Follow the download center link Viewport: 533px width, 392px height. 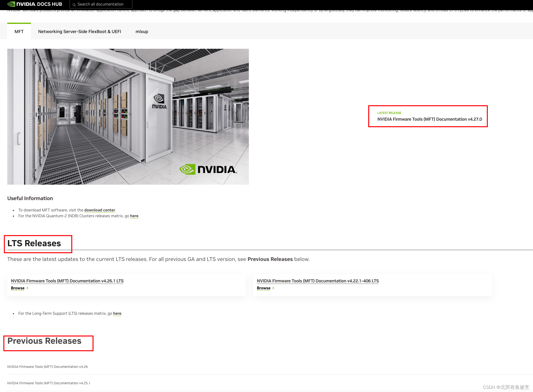pyautogui.click(x=100, y=210)
